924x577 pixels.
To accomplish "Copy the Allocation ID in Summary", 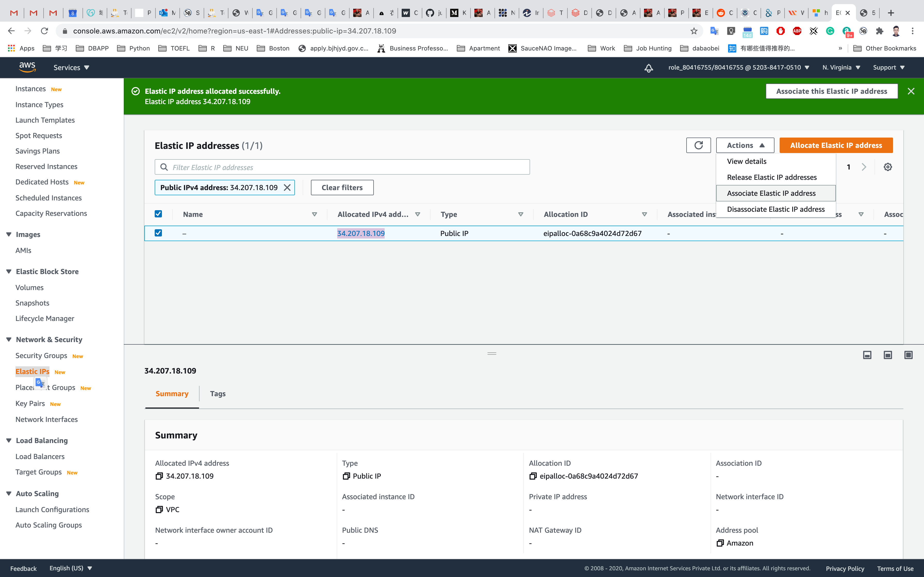I will pos(533,476).
